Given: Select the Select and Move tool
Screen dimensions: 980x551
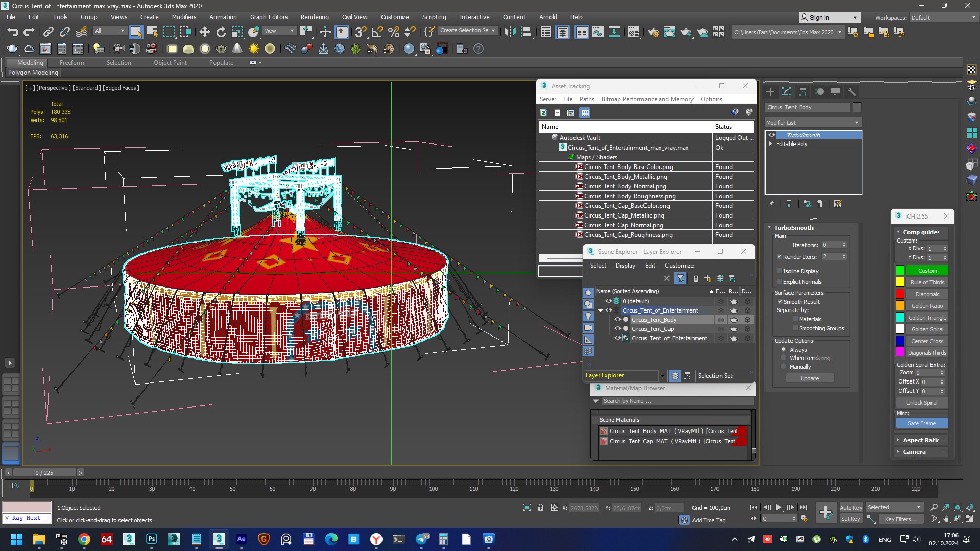Looking at the screenshot, I should pyautogui.click(x=204, y=32).
